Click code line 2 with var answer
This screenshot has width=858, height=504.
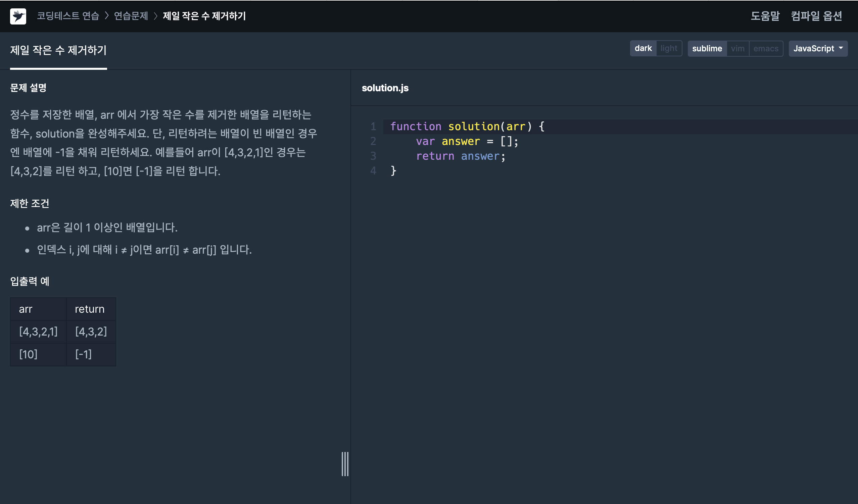click(467, 141)
